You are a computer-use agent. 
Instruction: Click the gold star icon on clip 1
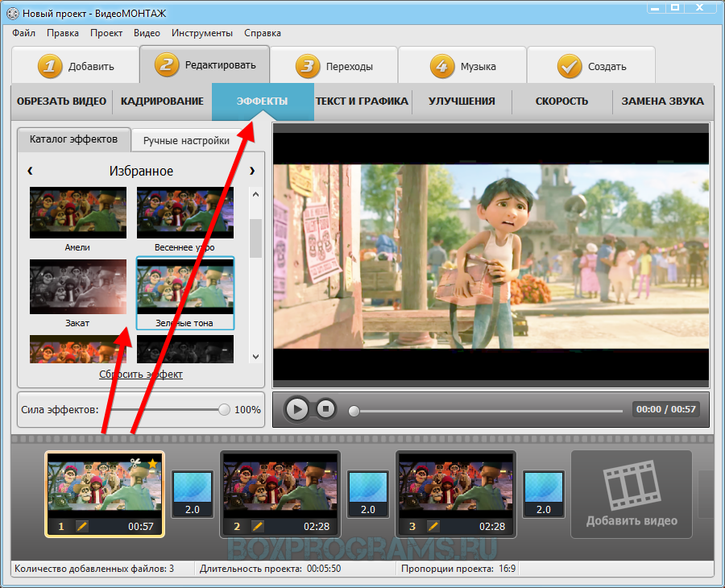[x=152, y=465]
